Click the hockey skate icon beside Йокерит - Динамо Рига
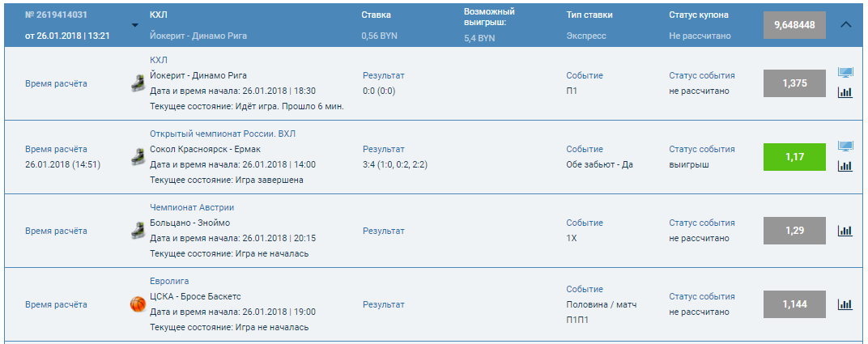This screenshot has height=344, width=868. coord(138,83)
